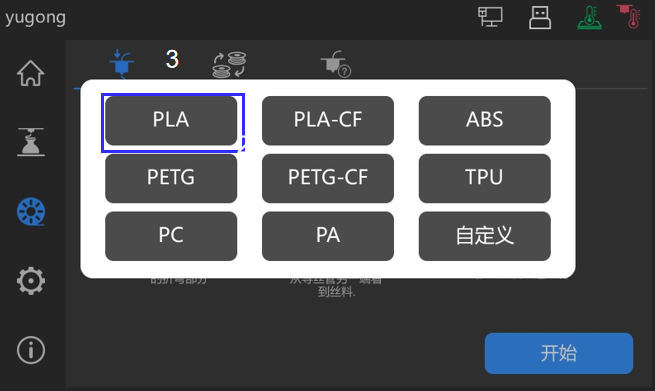Switch to the load filament tab
The image size is (655, 391).
(x=122, y=63)
